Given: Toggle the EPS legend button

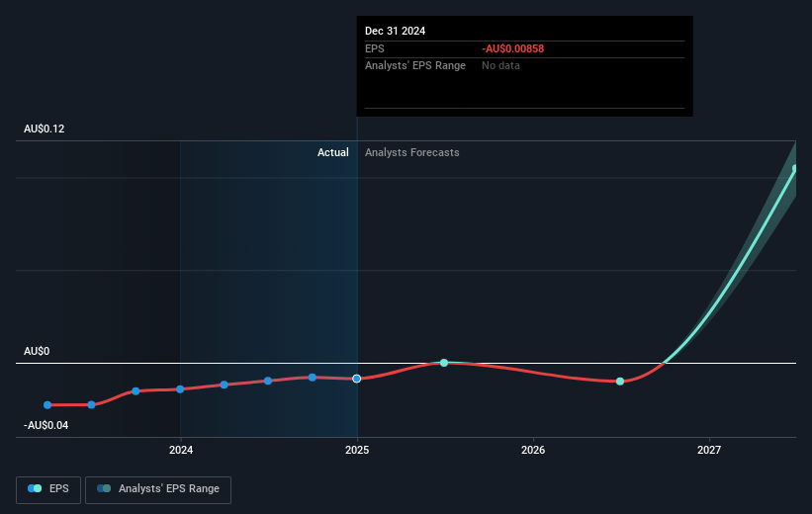Looking at the screenshot, I should [x=48, y=489].
